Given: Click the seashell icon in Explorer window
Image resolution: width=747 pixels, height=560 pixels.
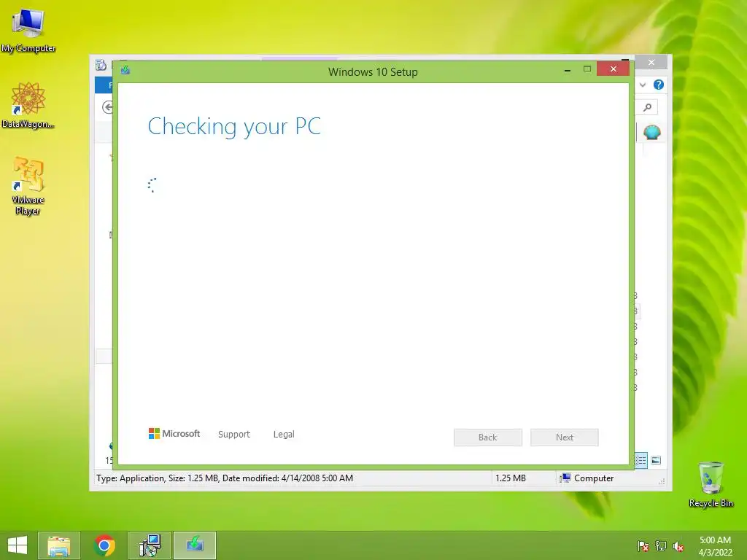Looking at the screenshot, I should [651, 132].
